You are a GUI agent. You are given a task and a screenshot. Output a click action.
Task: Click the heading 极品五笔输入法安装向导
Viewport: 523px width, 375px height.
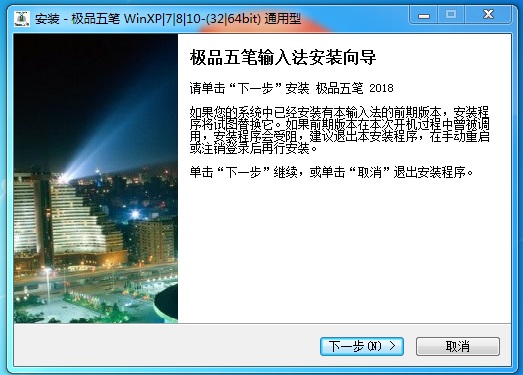click(x=283, y=57)
